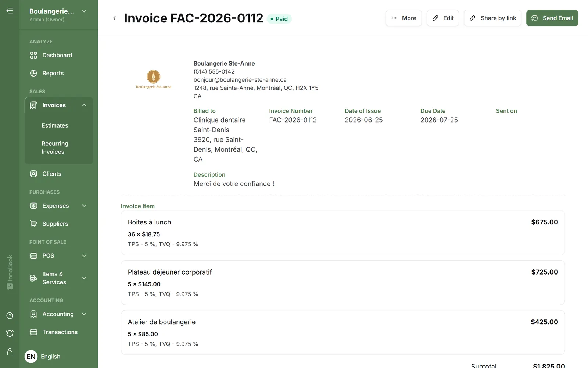Change language via EN English selector

tap(43, 357)
